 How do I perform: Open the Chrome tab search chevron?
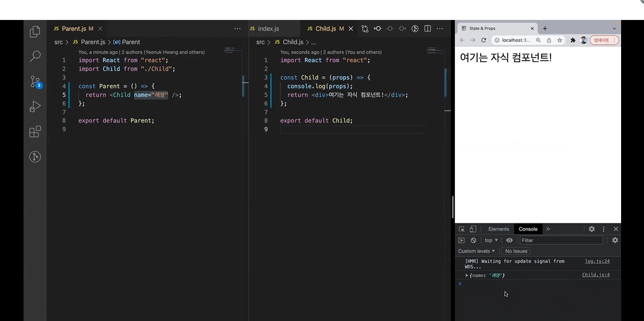615,28
